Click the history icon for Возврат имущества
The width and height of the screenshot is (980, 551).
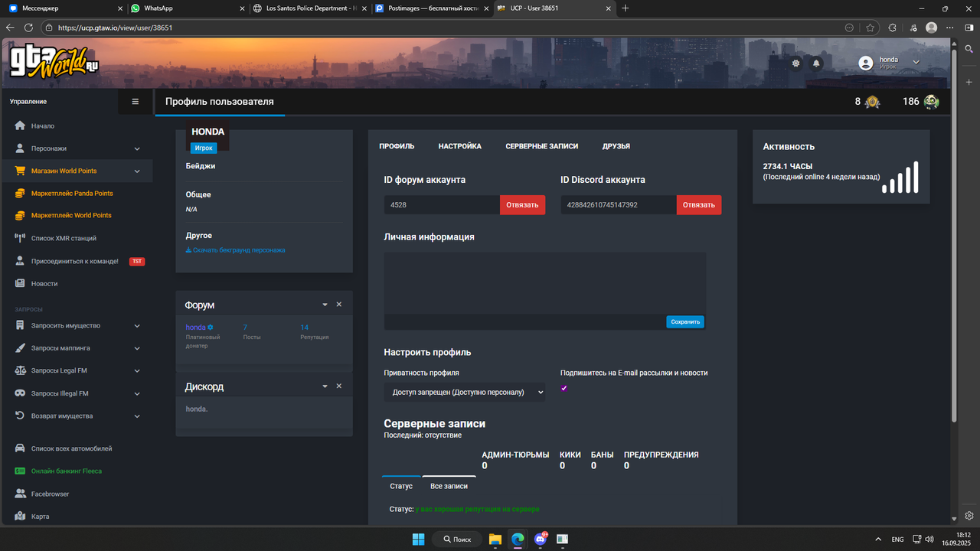[x=21, y=416]
